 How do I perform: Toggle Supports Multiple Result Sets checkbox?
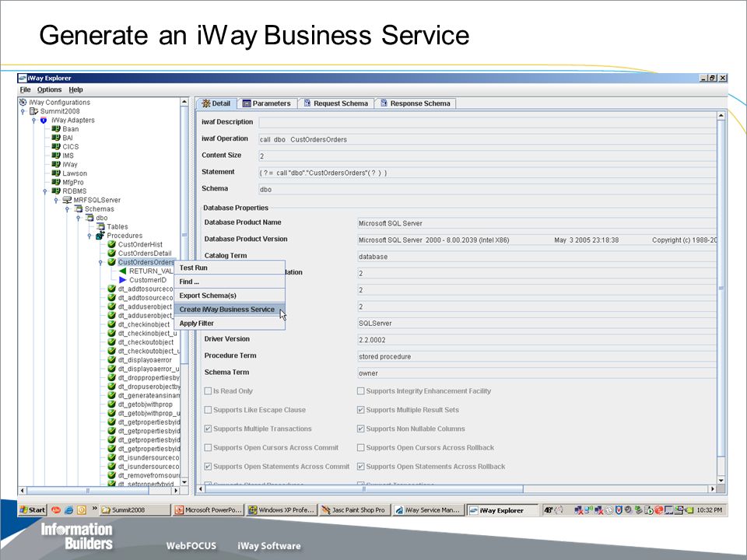tap(360, 410)
